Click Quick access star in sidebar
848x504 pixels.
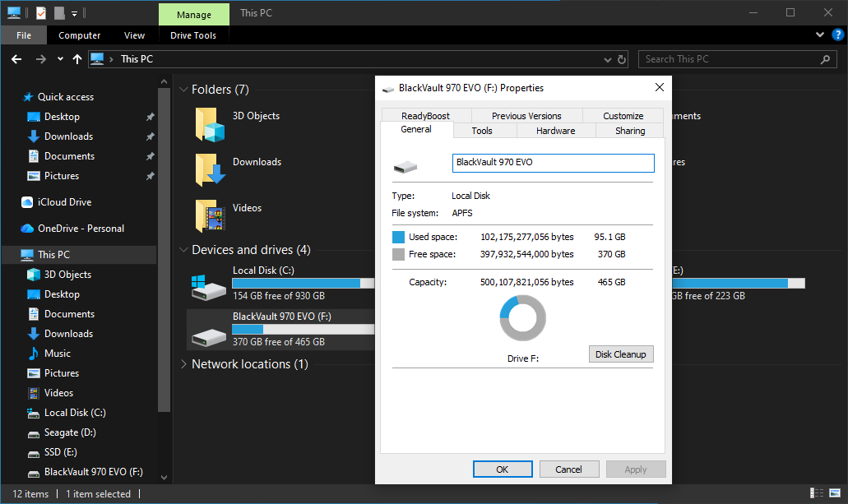28,97
